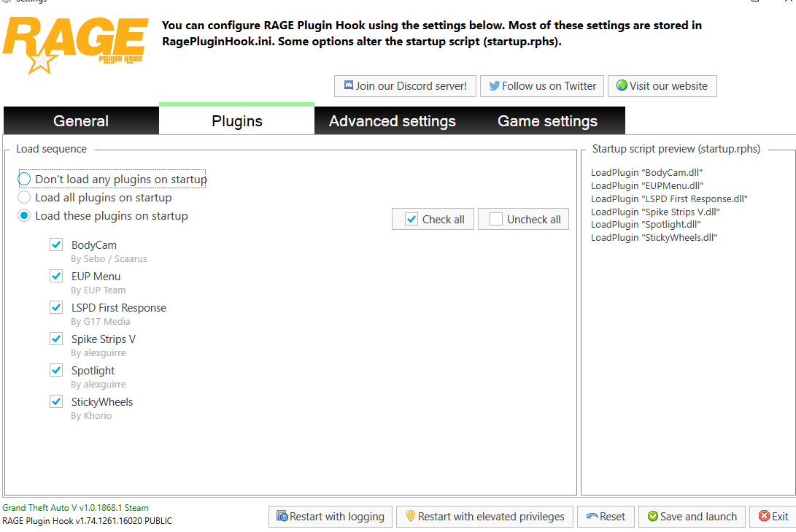
Task: Click Restart with logging button
Action: click(331, 516)
